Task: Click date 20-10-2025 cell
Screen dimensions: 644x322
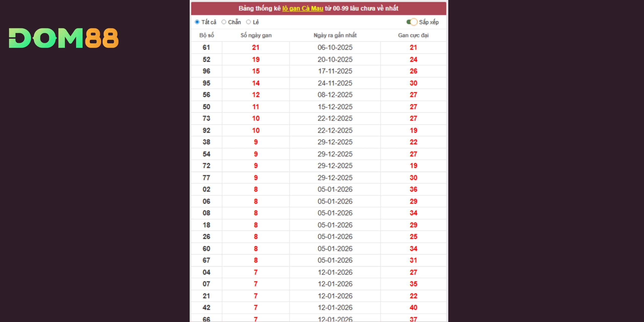Action: pos(335,60)
